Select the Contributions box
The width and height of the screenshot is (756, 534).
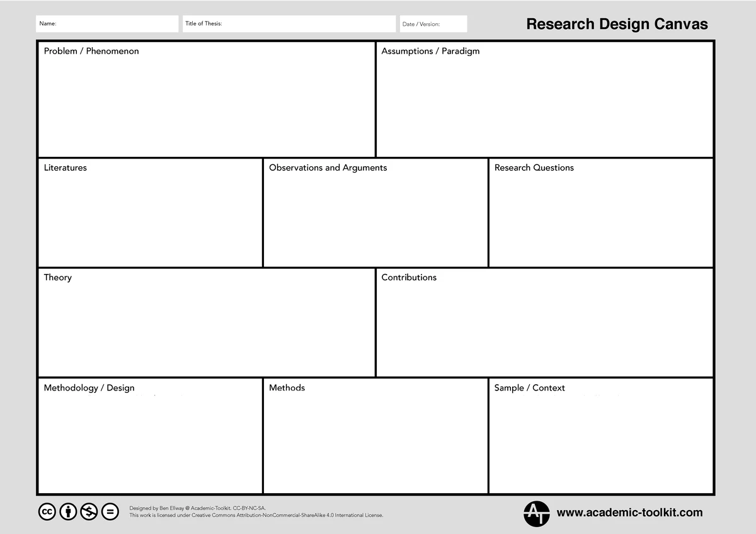[545, 321]
